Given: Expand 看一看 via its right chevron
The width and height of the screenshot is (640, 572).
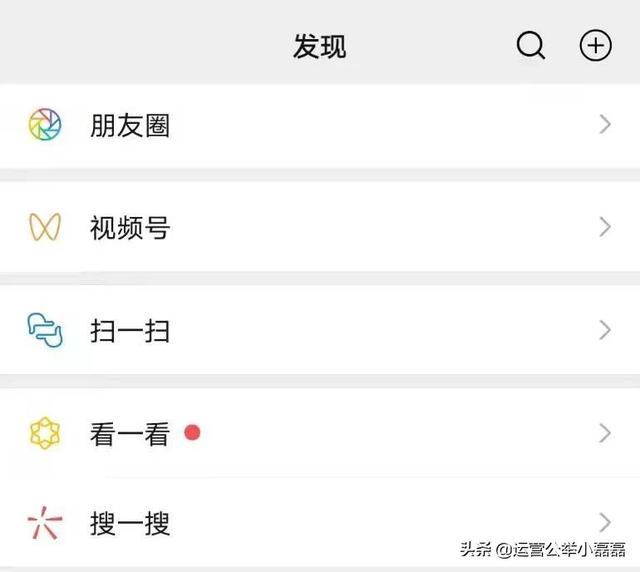Looking at the screenshot, I should click(605, 433).
